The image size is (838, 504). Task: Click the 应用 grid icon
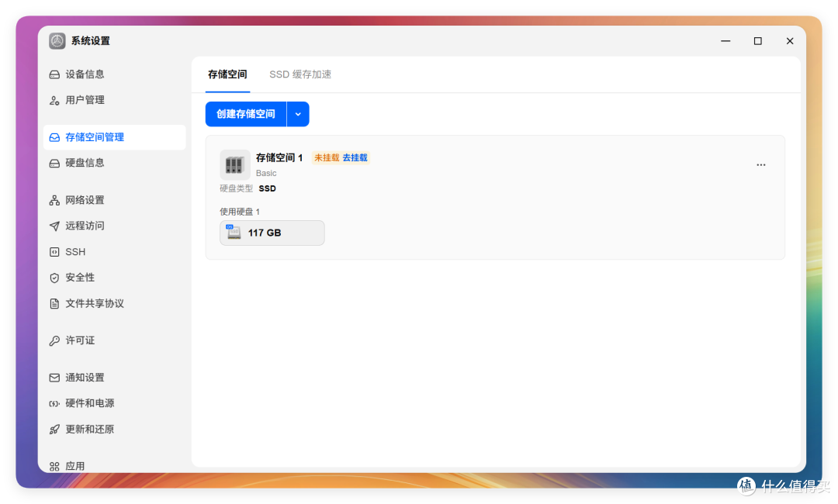[54, 466]
